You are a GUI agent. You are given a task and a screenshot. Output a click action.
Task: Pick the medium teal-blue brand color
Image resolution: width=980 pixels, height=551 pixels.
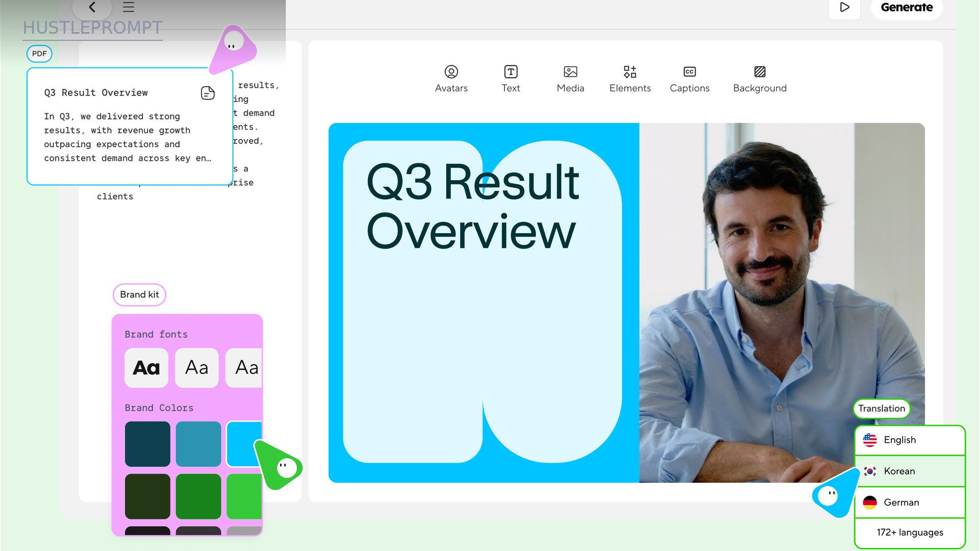click(x=199, y=444)
